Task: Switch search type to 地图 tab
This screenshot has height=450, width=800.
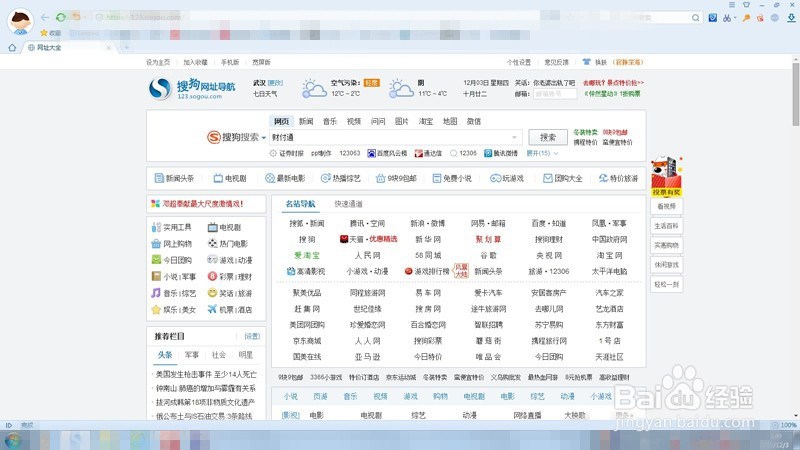Action: click(x=449, y=121)
